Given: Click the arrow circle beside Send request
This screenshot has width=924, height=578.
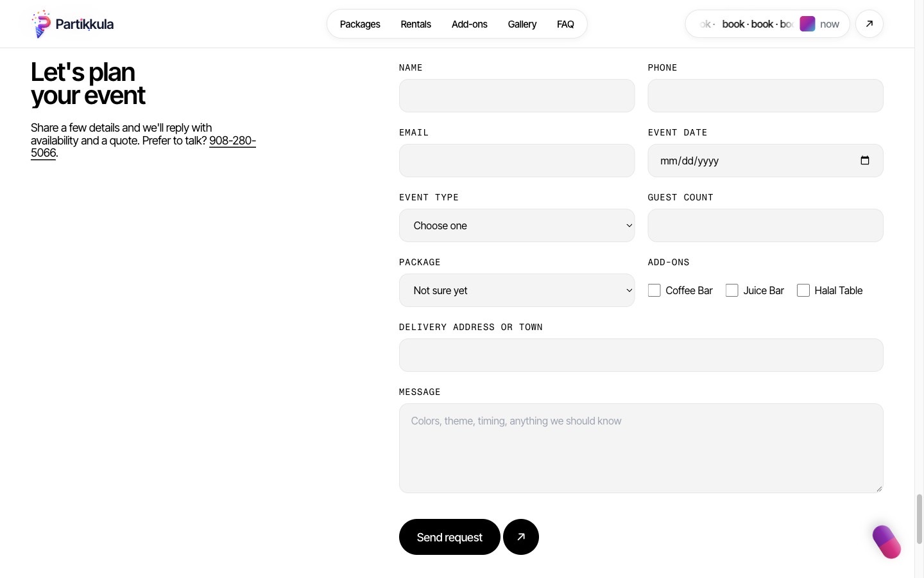Looking at the screenshot, I should pyautogui.click(x=521, y=537).
